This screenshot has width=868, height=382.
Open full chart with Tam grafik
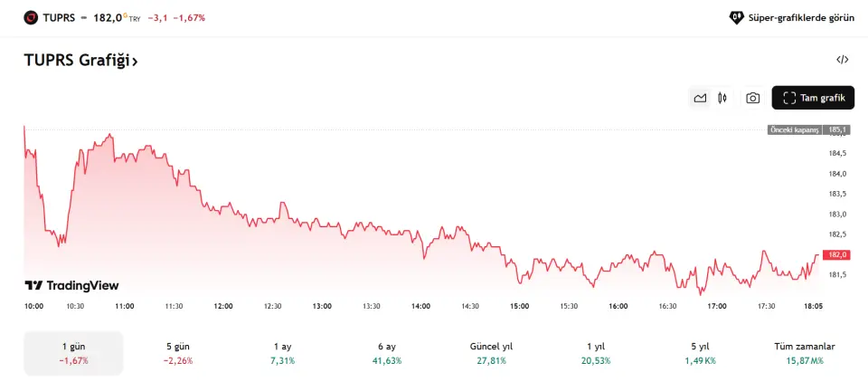pyautogui.click(x=813, y=98)
